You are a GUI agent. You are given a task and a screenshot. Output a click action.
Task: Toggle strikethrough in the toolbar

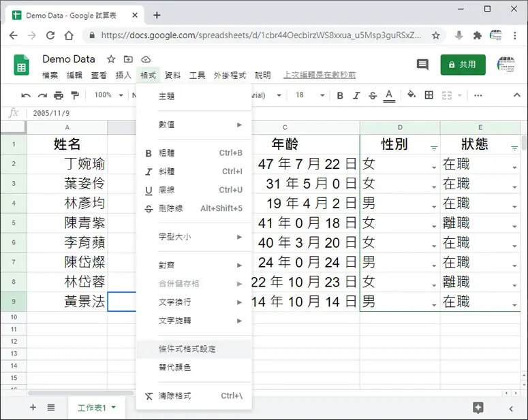(x=373, y=95)
